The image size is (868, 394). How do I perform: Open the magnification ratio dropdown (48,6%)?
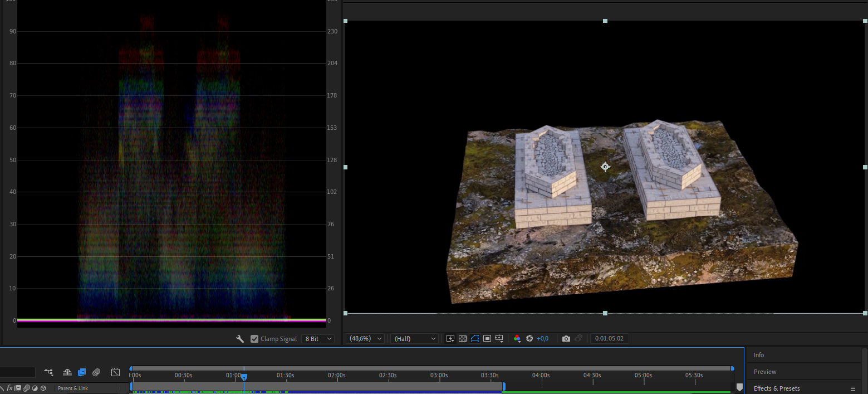(365, 339)
